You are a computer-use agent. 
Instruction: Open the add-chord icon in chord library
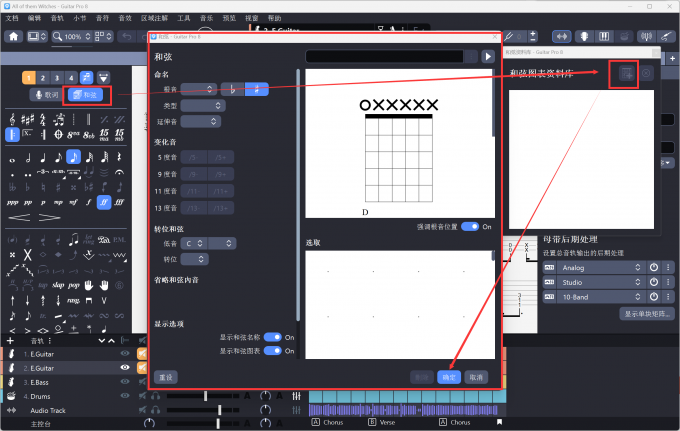pos(625,73)
